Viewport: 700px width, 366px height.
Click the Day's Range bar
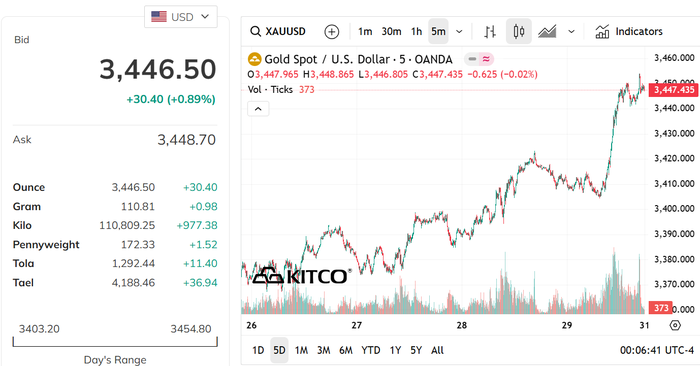115,342
